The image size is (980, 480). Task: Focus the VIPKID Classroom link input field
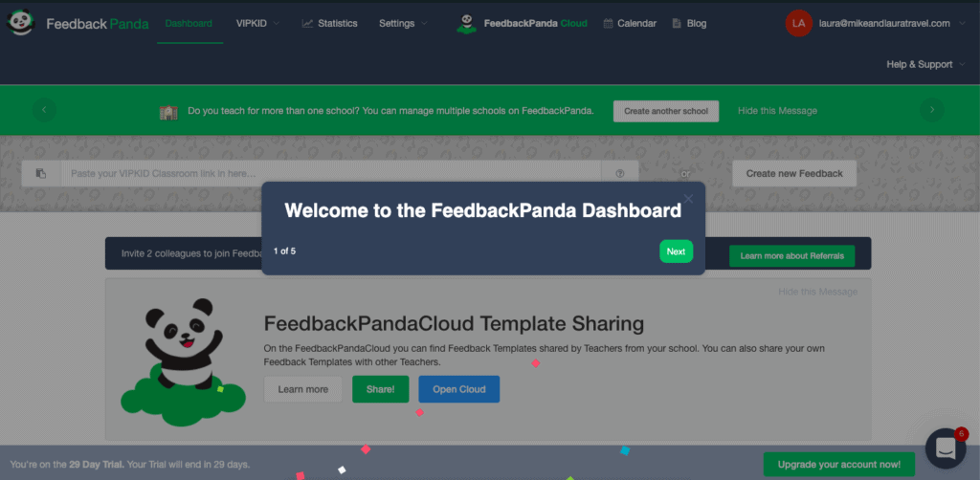[330, 173]
